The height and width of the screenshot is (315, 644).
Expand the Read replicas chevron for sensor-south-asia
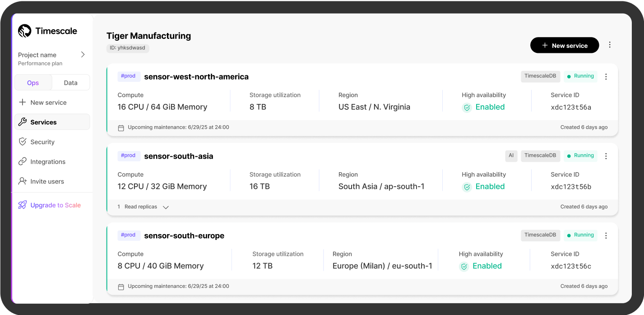point(166,207)
